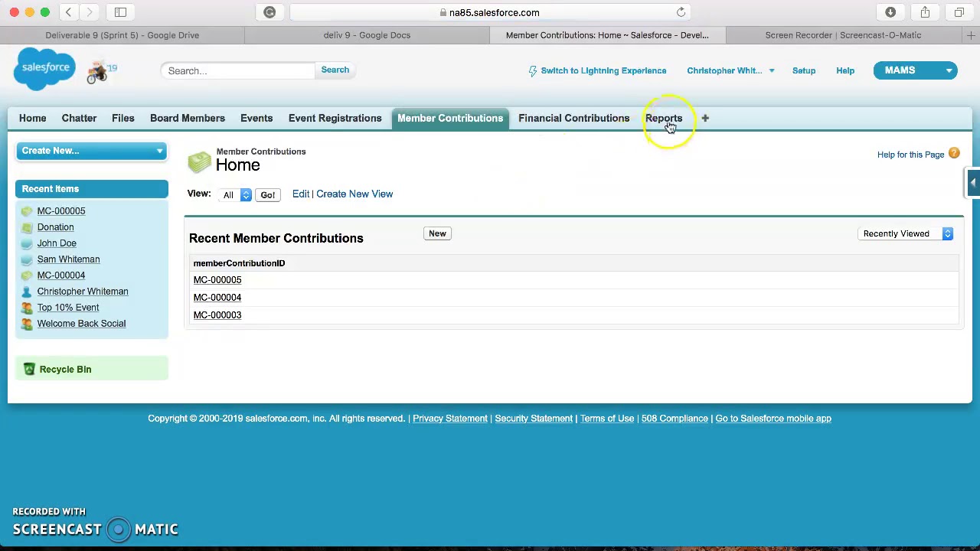Viewport: 980px width, 551px height.
Task: Go back in browser history
Action: pos(68,12)
